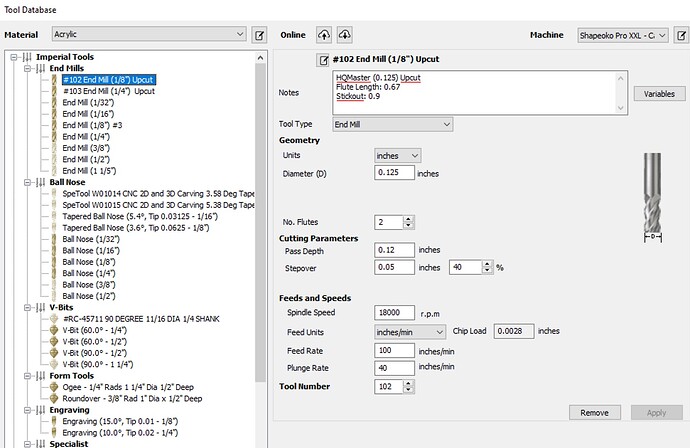Click the Pass Depth input field

394,250
